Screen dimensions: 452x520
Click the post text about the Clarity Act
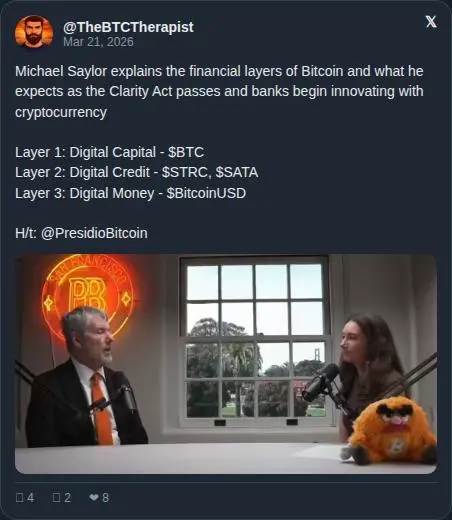(219, 92)
